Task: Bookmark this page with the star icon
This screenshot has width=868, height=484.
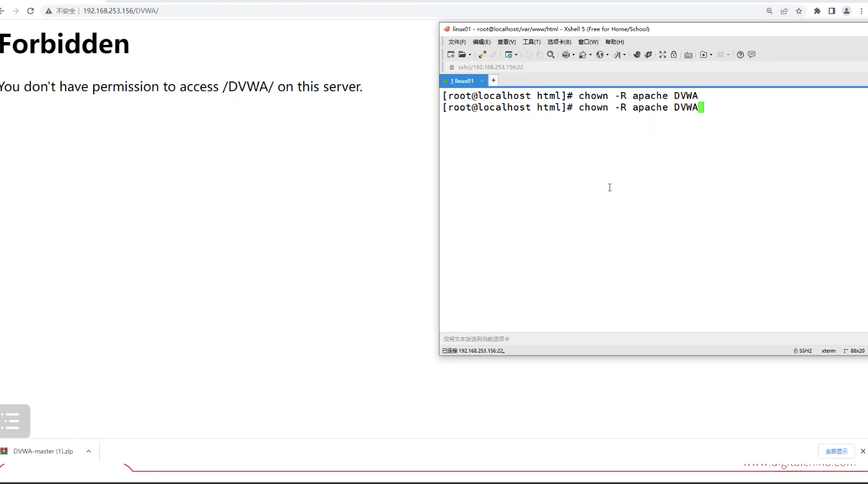Action: click(x=799, y=11)
